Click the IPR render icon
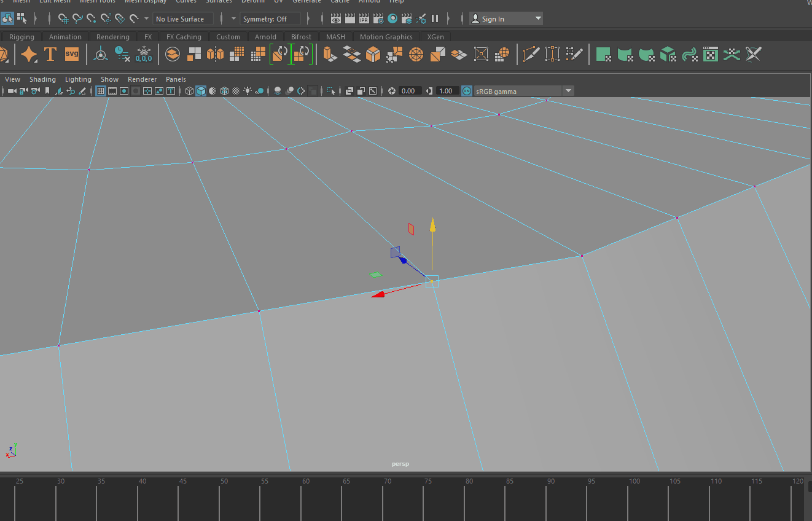 point(364,18)
